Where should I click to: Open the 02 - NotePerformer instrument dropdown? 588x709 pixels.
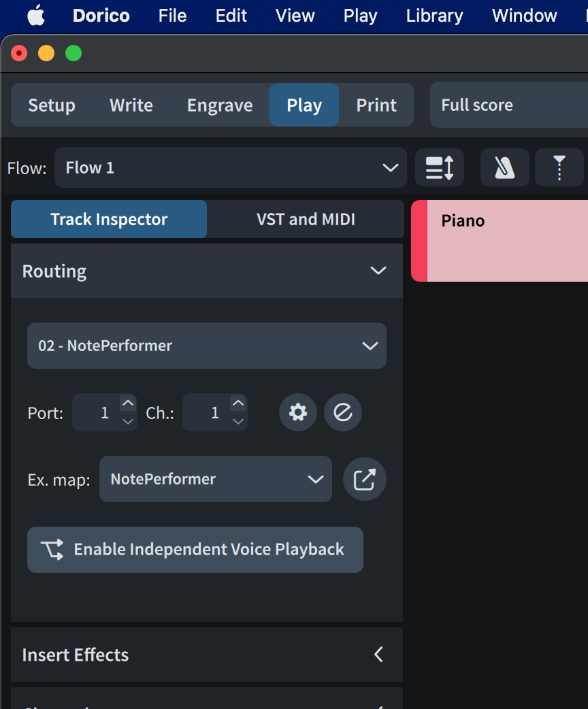[206, 346]
